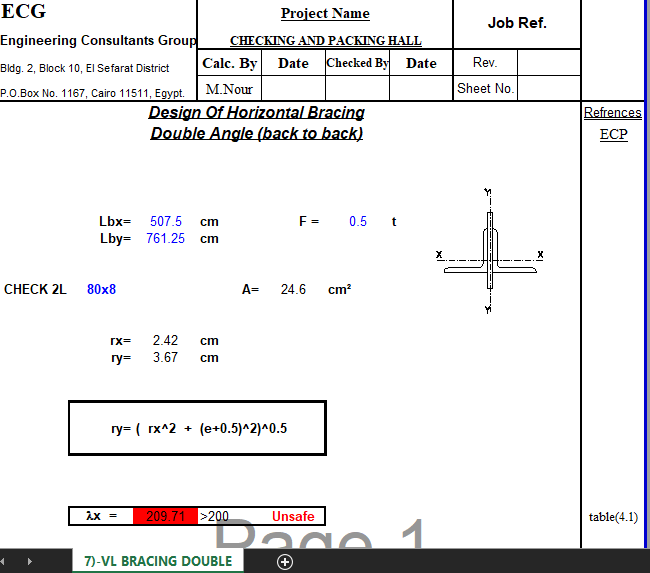Click the CHECK 2L label
This screenshot has height=573, width=650.
click(x=35, y=289)
